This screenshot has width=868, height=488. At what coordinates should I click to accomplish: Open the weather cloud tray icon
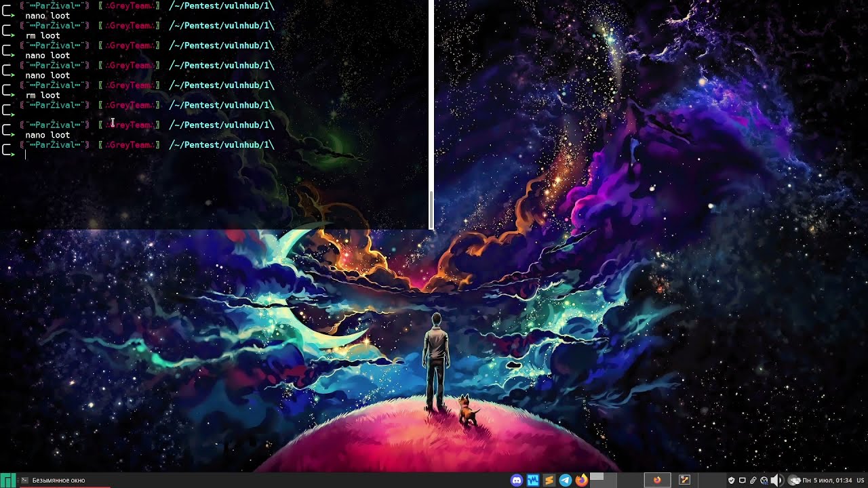(x=794, y=481)
